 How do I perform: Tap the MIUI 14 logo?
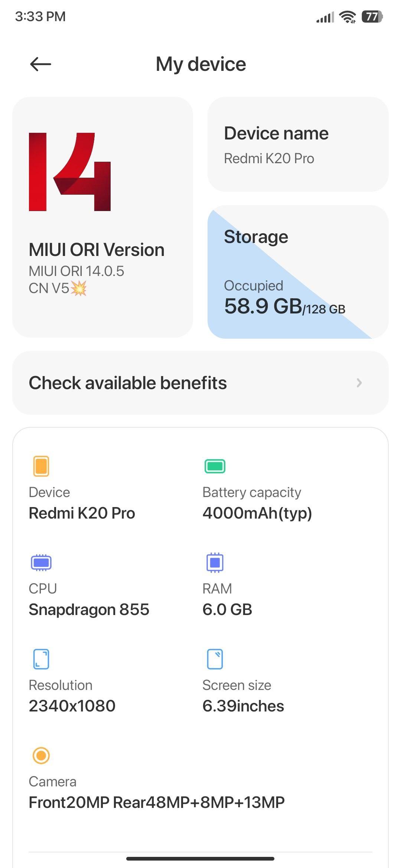point(70,172)
